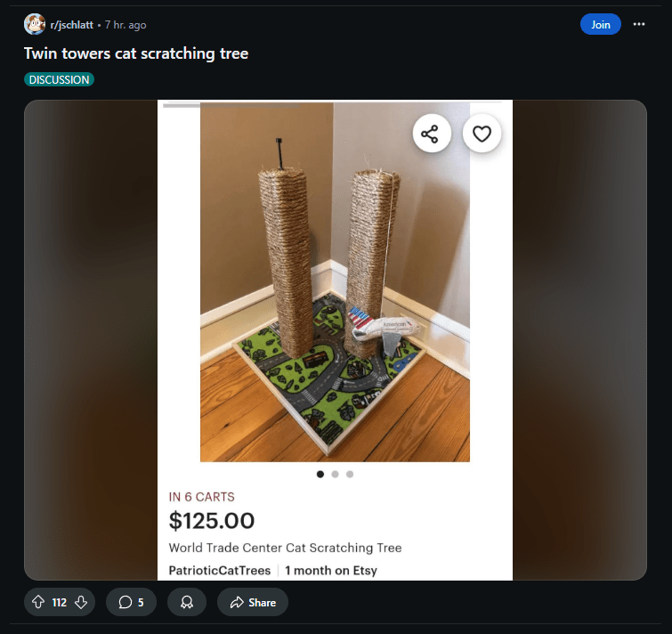Favorite the item with the heart icon

coord(482,134)
